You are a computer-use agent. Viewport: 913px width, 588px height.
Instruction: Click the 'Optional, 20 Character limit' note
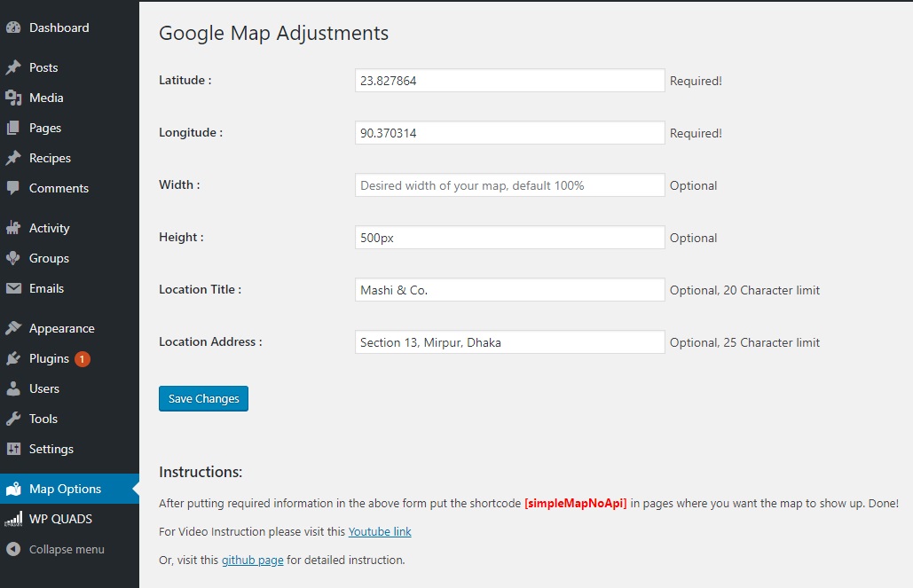click(x=744, y=291)
